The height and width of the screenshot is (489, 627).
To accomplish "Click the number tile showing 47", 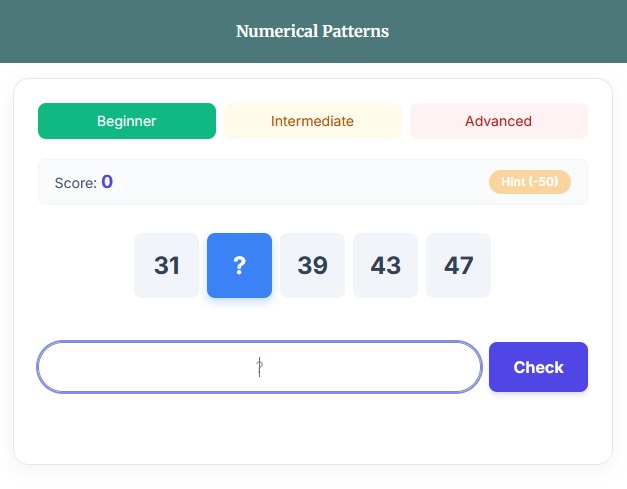I will (458, 266).
